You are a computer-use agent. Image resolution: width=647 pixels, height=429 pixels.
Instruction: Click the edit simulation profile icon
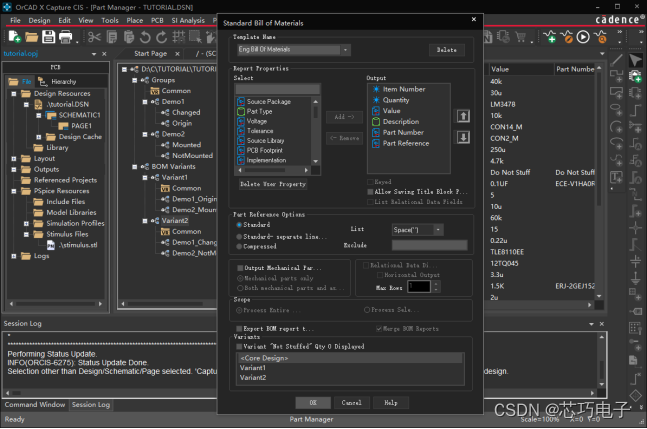(x=567, y=37)
